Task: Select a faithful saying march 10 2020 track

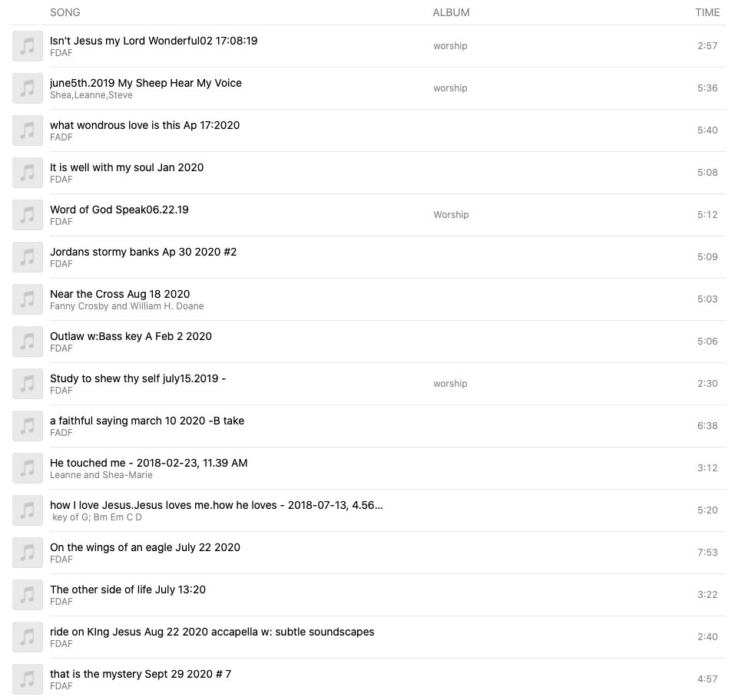Action: 147,421
